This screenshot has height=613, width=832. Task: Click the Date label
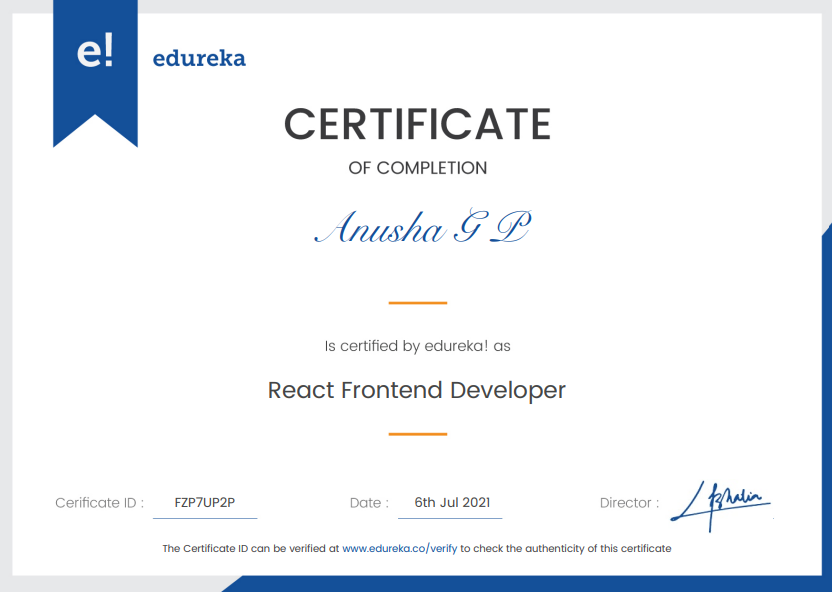click(369, 503)
